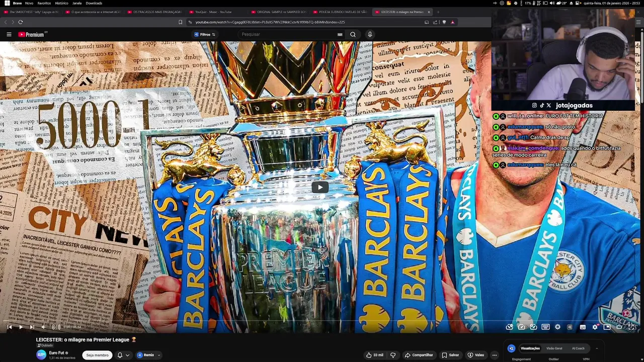
Task: Open the Filtros filter button
Action: coord(205,34)
